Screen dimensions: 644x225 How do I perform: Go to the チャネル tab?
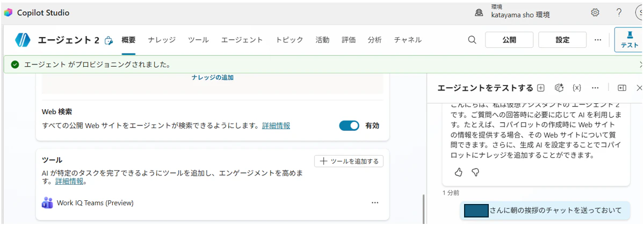408,40
